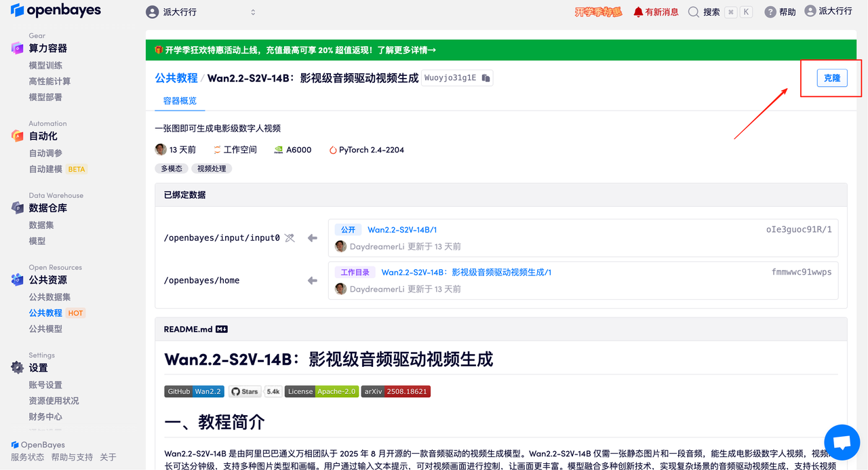This screenshot has height=470, width=868.
Task: Open 模型部署 in the sidebar
Action: pyautogui.click(x=45, y=97)
